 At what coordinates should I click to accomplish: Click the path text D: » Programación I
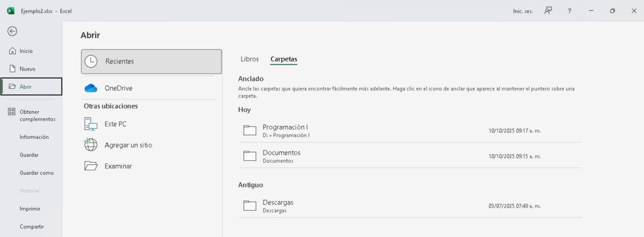[286, 135]
